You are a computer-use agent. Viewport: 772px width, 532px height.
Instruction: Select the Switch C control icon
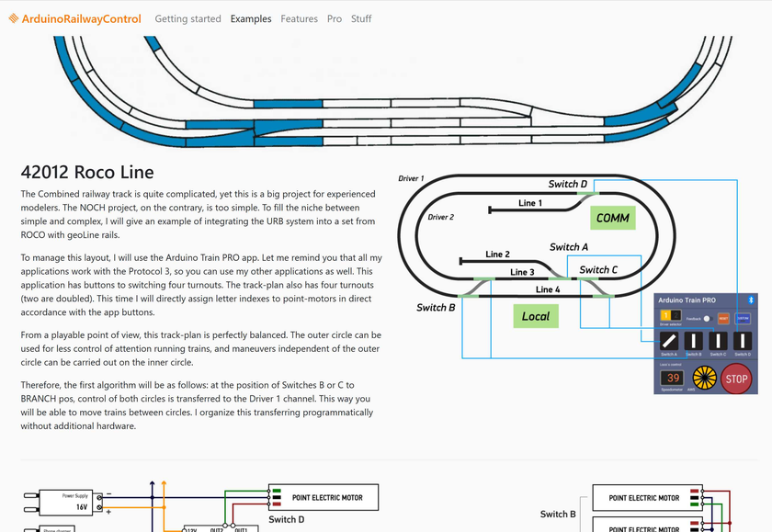pos(719,341)
